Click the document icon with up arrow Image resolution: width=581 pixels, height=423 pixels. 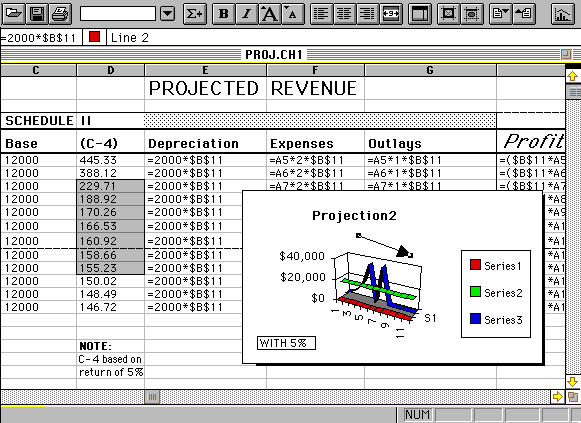524,14
